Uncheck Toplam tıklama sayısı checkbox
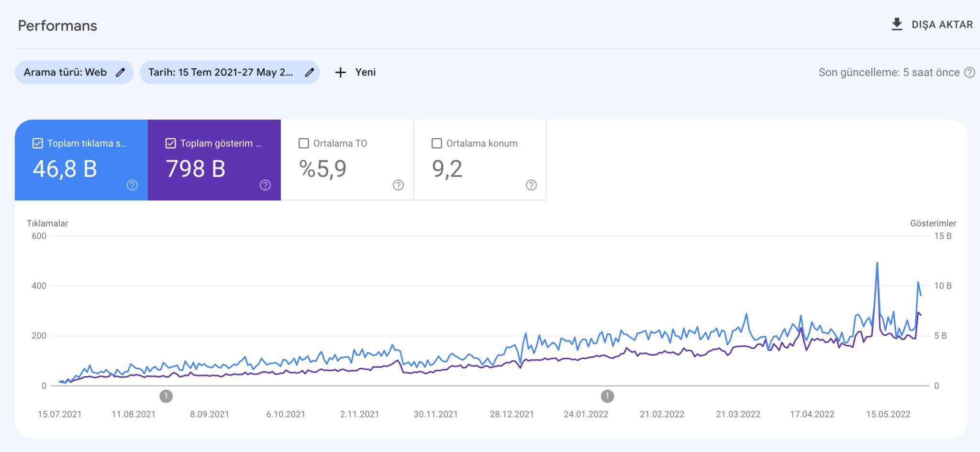 [x=38, y=143]
